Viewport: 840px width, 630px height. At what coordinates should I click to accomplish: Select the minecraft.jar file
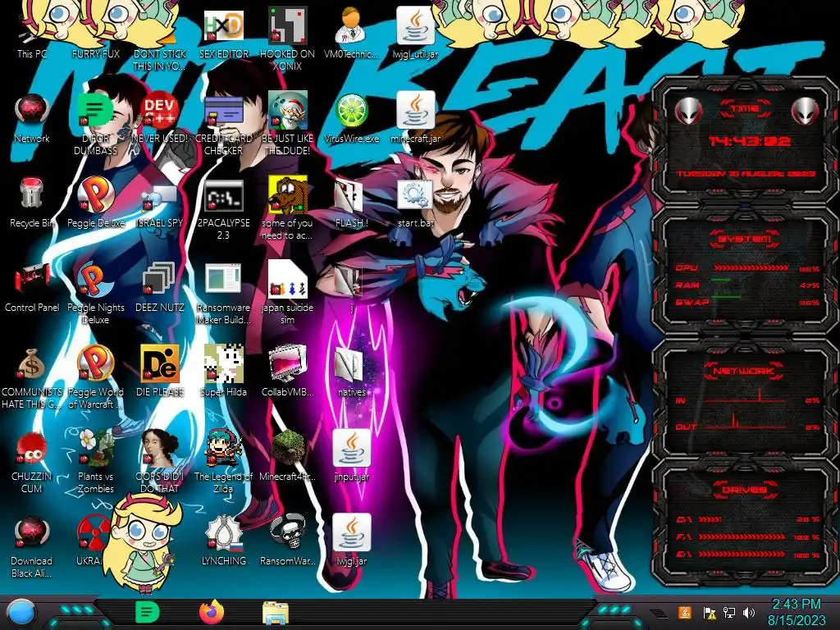tap(415, 118)
